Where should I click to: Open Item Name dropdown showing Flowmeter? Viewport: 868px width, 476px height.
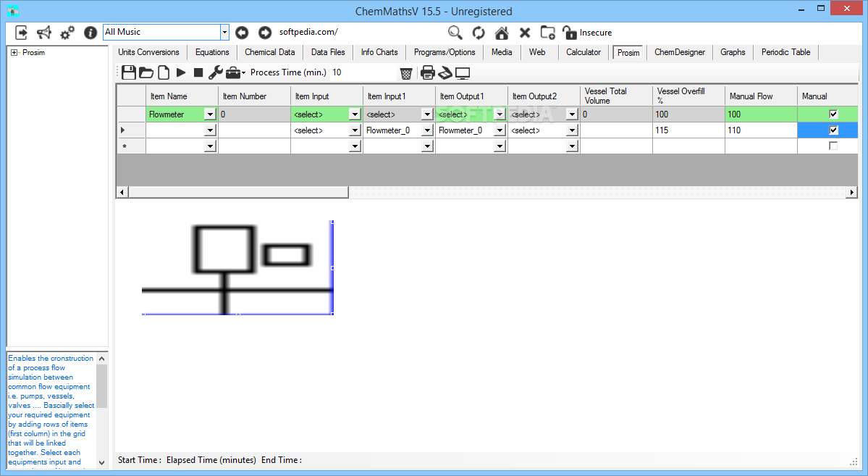210,114
